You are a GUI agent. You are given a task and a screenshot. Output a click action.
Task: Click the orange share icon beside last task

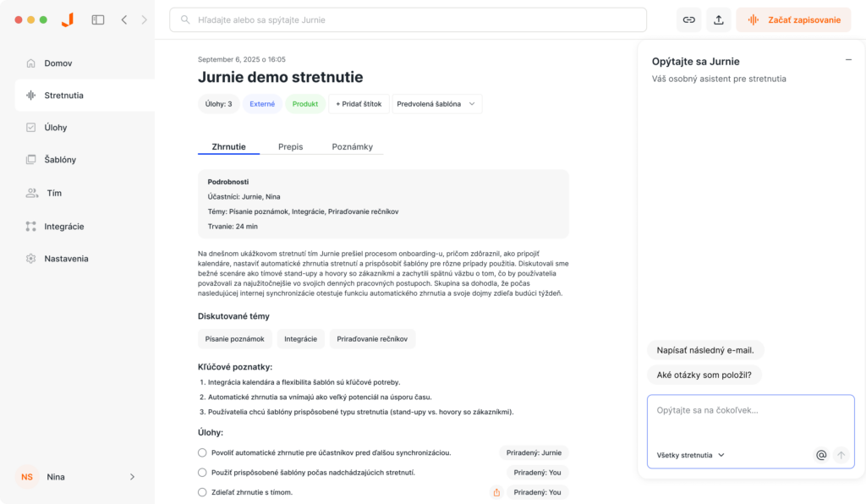(496, 492)
